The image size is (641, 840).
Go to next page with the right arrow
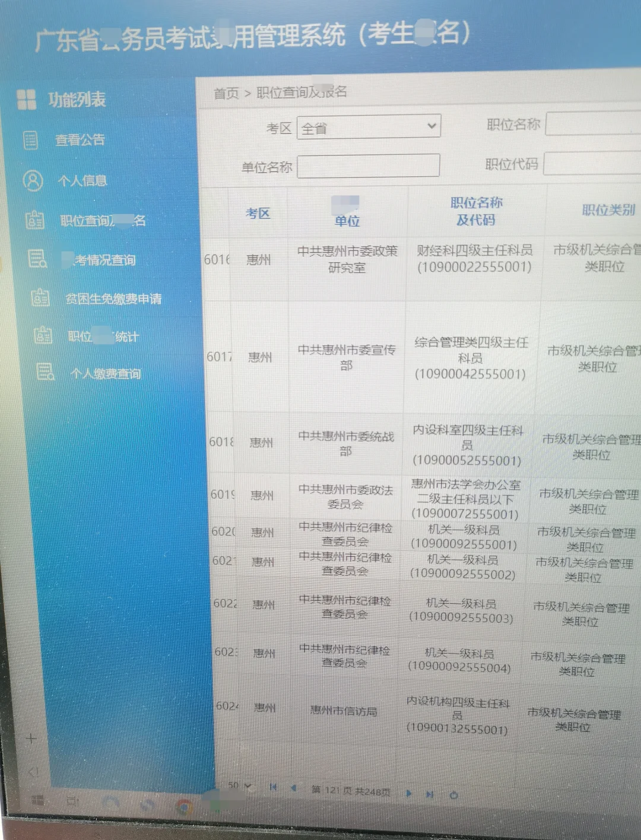408,793
